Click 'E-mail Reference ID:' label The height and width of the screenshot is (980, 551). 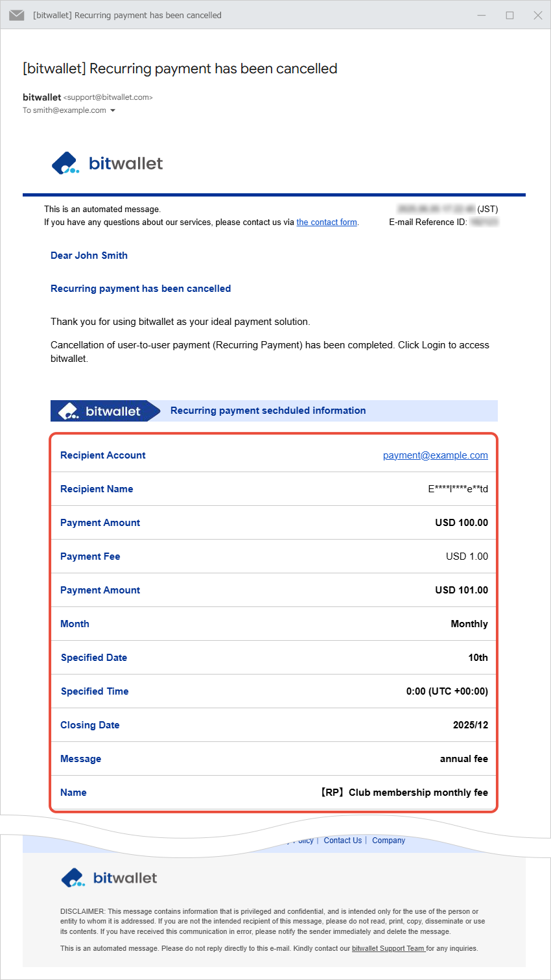(428, 222)
